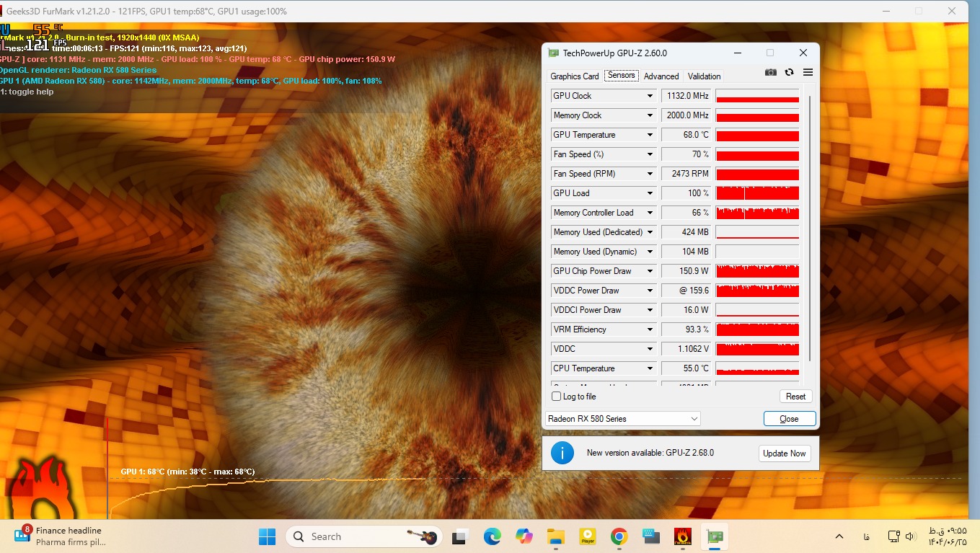Open the VDDCI Power Draw dropdown
980x553 pixels.
click(650, 310)
